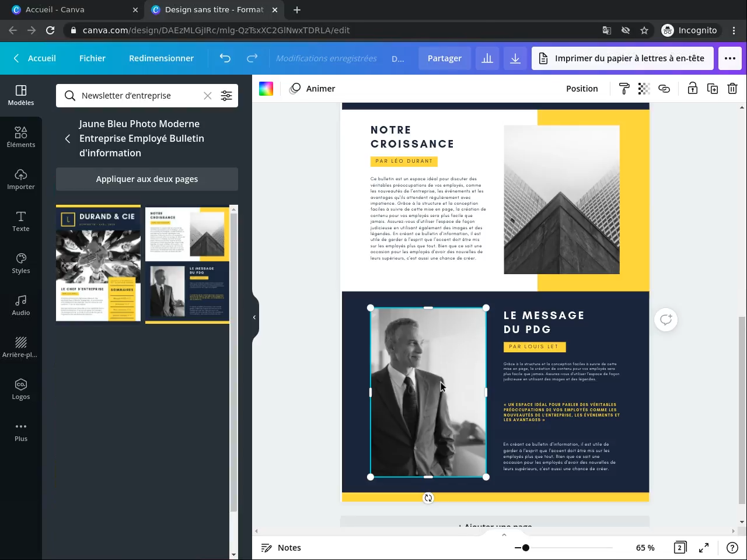Select the Design sans titre browser tab

[215, 10]
